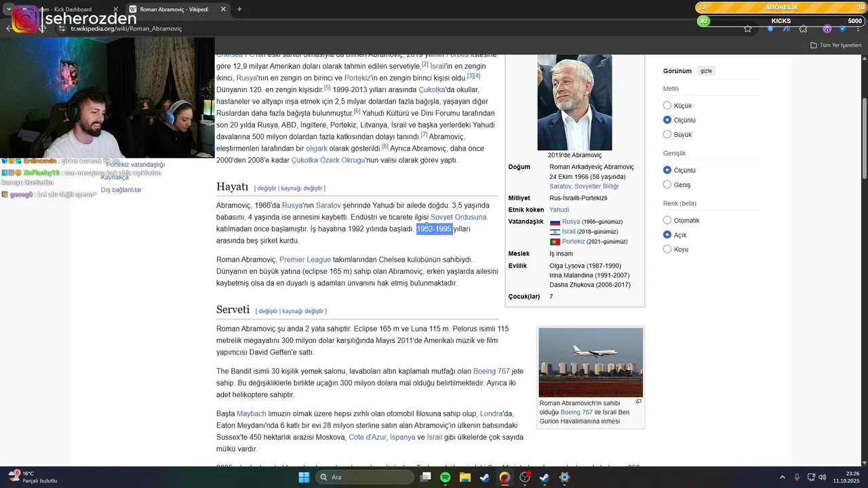Screen dimensions: 868x488
Task: Open the Tüm Yer İşaretleri bookmarks folder
Action: 835,45
